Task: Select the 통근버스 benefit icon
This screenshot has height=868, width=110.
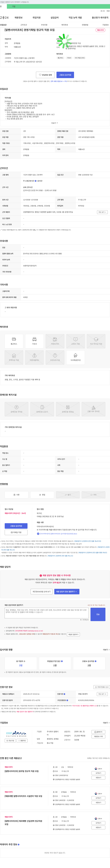Action: pyautogui.click(x=14, y=341)
